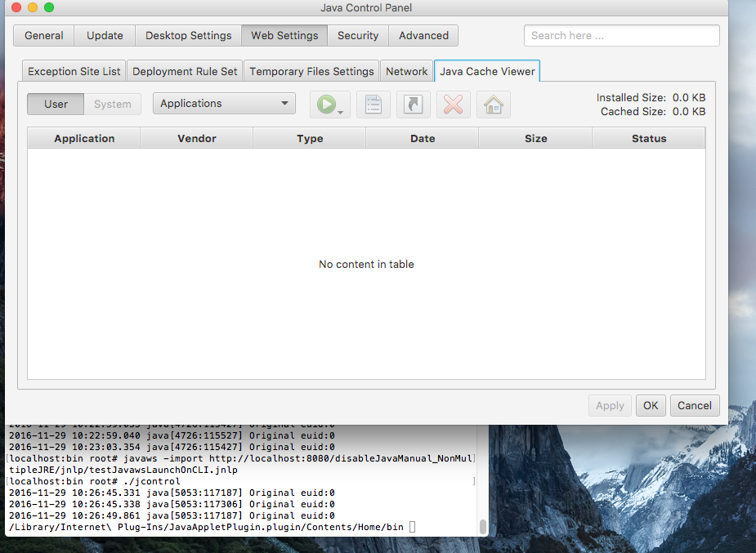Click the Terminal line with timestamp 10:26:49.861
Viewport: 756px width, 553px height.
[172, 515]
